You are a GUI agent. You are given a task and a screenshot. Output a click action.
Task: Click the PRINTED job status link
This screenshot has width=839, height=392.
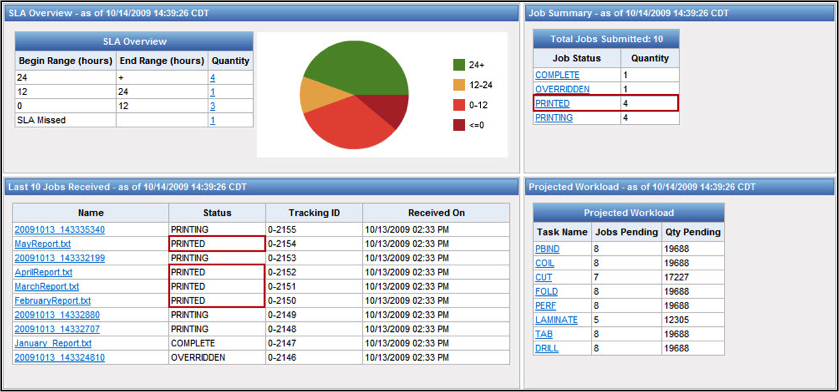[x=553, y=104]
